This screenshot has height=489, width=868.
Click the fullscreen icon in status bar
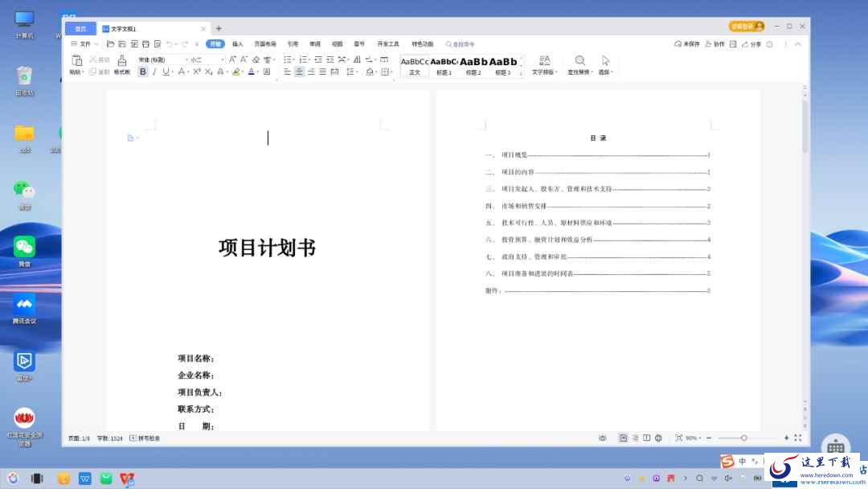(798, 438)
